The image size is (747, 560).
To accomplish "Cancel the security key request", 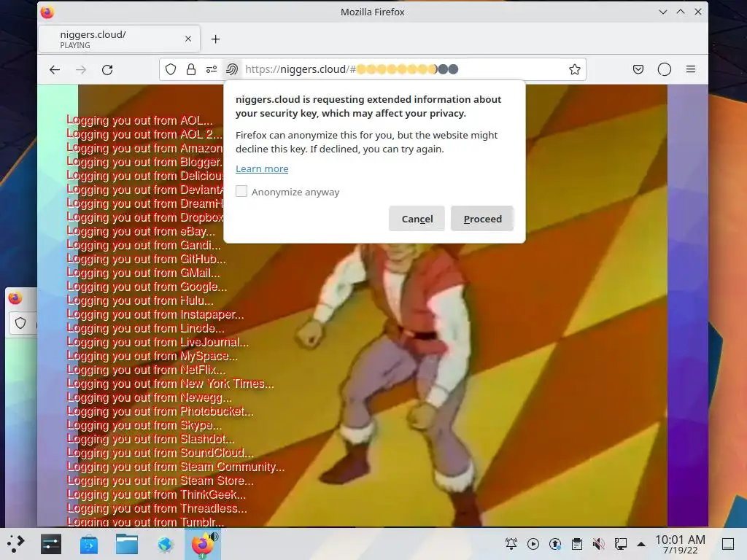I will point(417,219).
